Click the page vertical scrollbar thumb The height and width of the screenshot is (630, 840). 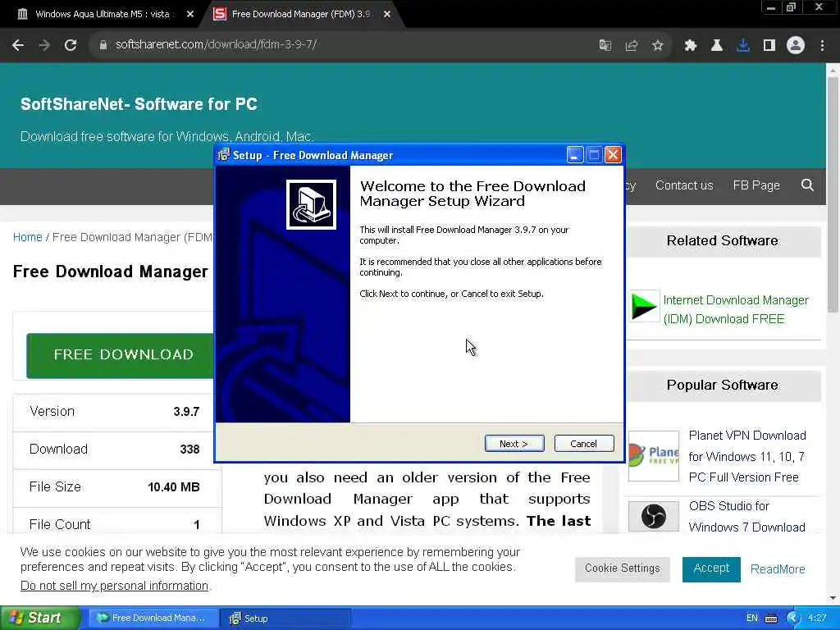[833, 195]
